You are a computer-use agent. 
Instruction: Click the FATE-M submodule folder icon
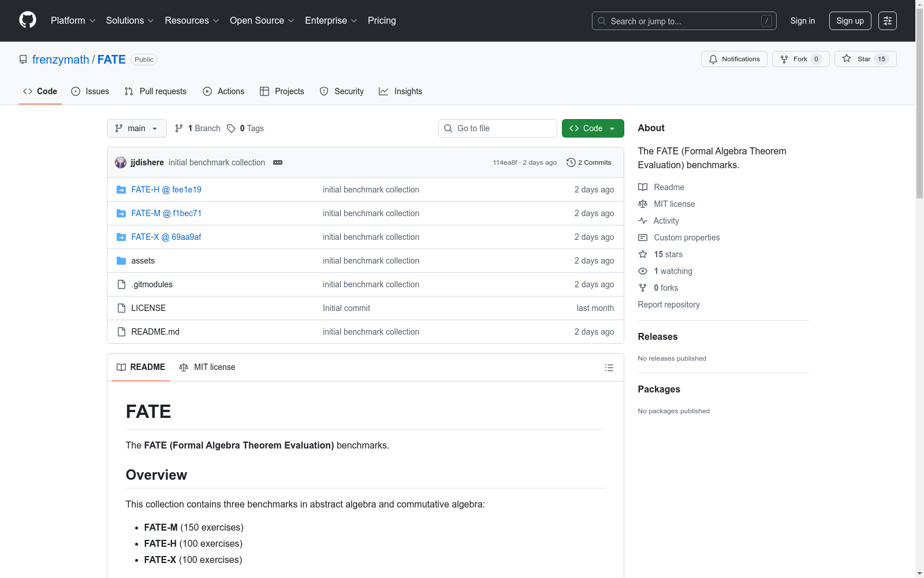121,213
